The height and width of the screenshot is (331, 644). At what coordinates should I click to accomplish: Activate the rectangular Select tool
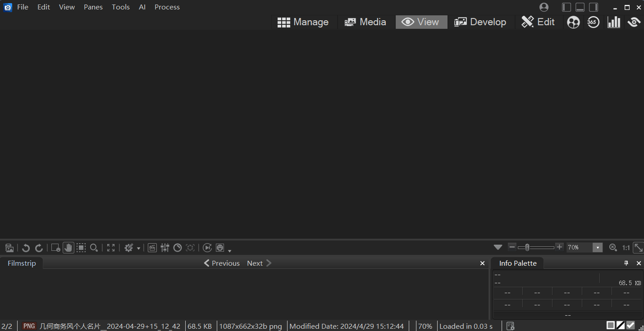[x=81, y=248]
